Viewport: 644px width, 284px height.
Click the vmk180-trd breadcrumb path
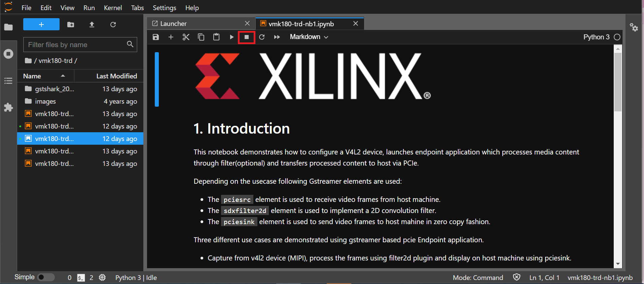(55, 61)
